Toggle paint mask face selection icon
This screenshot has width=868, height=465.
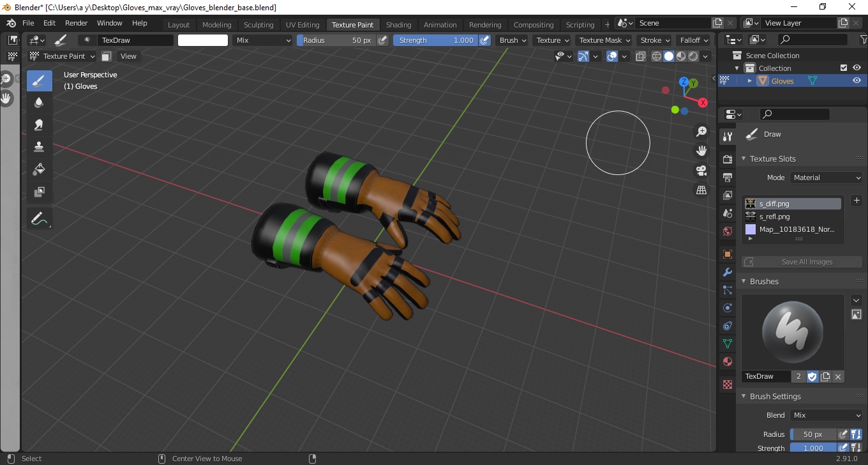[x=107, y=56]
